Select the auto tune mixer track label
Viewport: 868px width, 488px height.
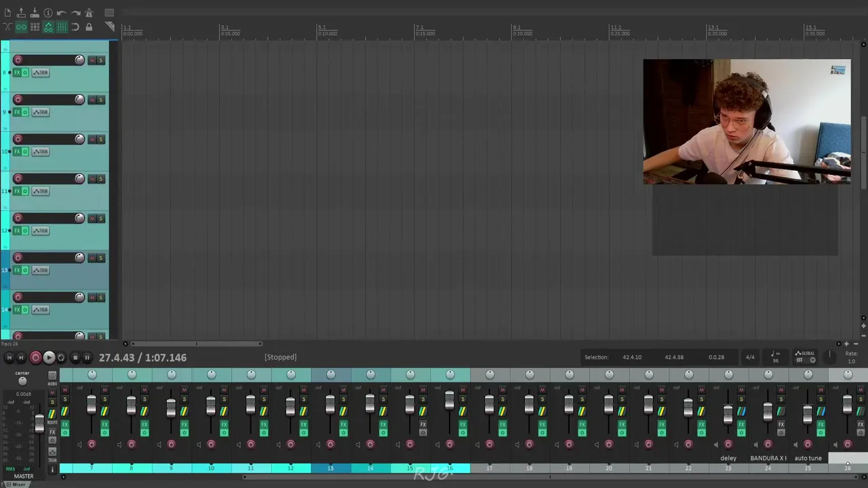coord(808,458)
